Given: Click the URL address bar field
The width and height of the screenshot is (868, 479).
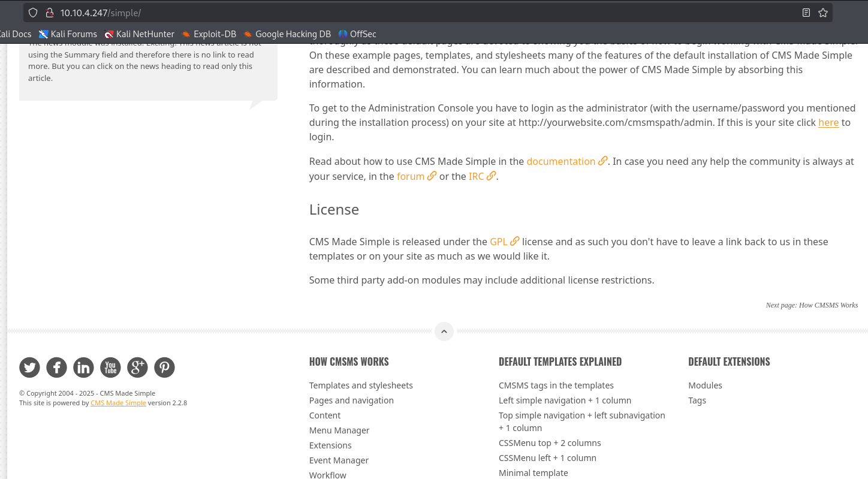Looking at the screenshot, I should (420, 13).
